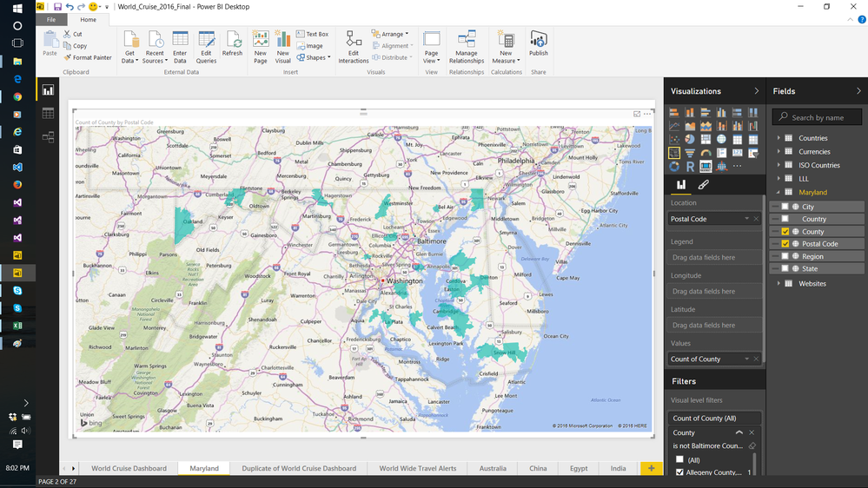The width and height of the screenshot is (868, 488).
Task: Switch to World Cruise Dashboard page tab
Action: 129,468
